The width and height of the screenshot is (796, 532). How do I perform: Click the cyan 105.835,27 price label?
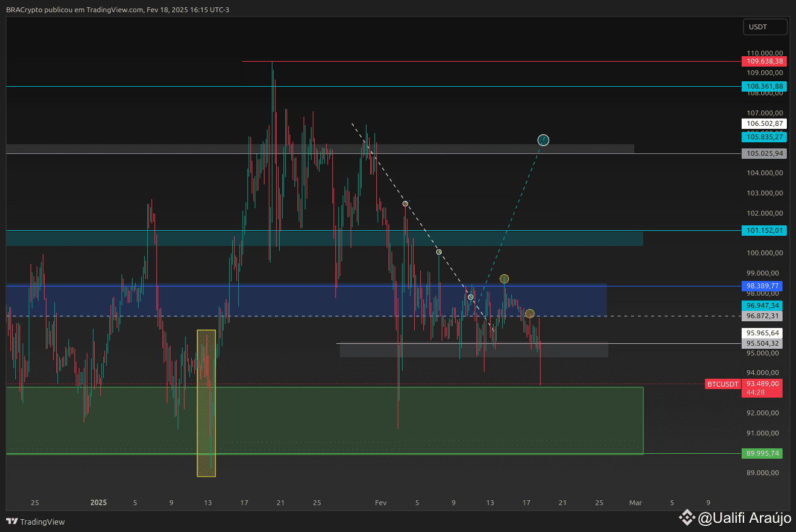click(x=764, y=137)
